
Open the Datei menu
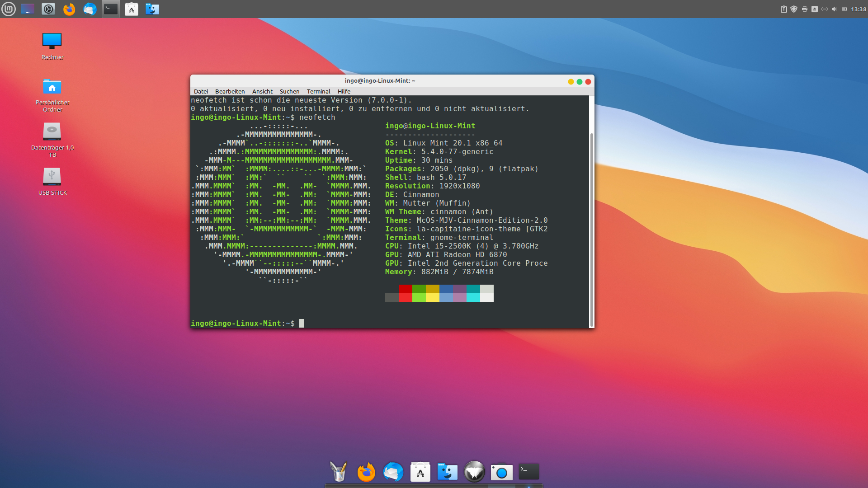(x=201, y=91)
